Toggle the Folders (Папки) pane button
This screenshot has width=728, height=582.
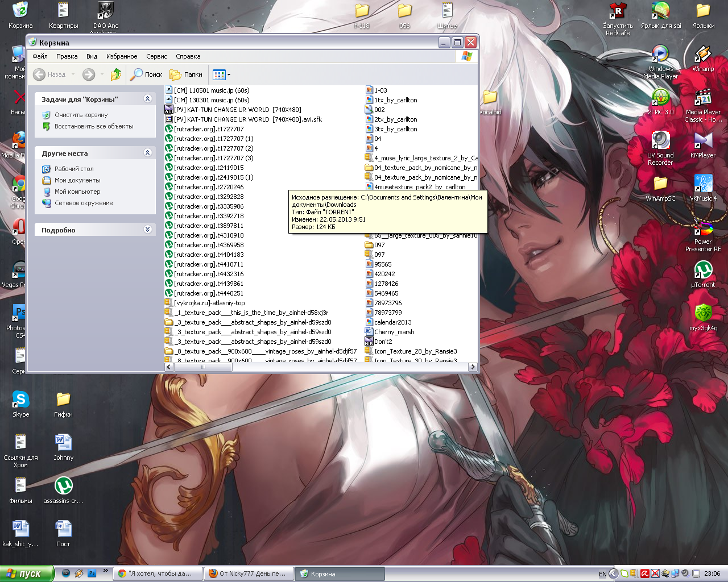187,74
